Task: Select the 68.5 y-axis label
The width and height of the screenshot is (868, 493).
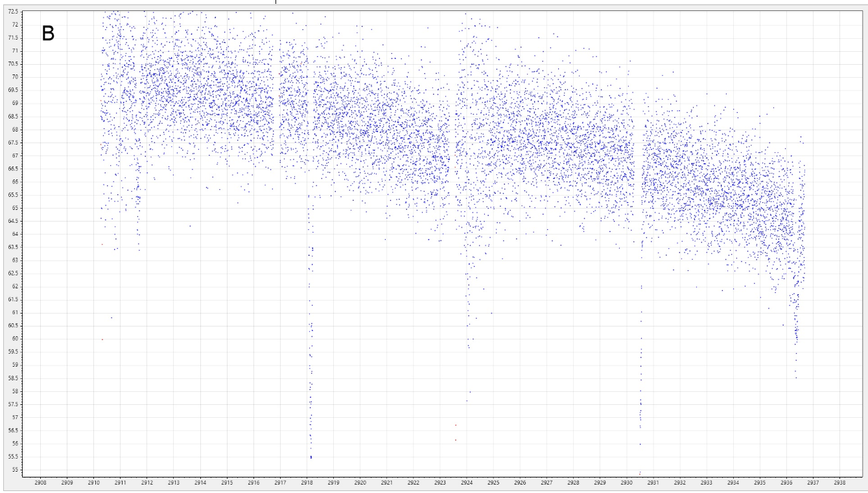Action: point(14,116)
